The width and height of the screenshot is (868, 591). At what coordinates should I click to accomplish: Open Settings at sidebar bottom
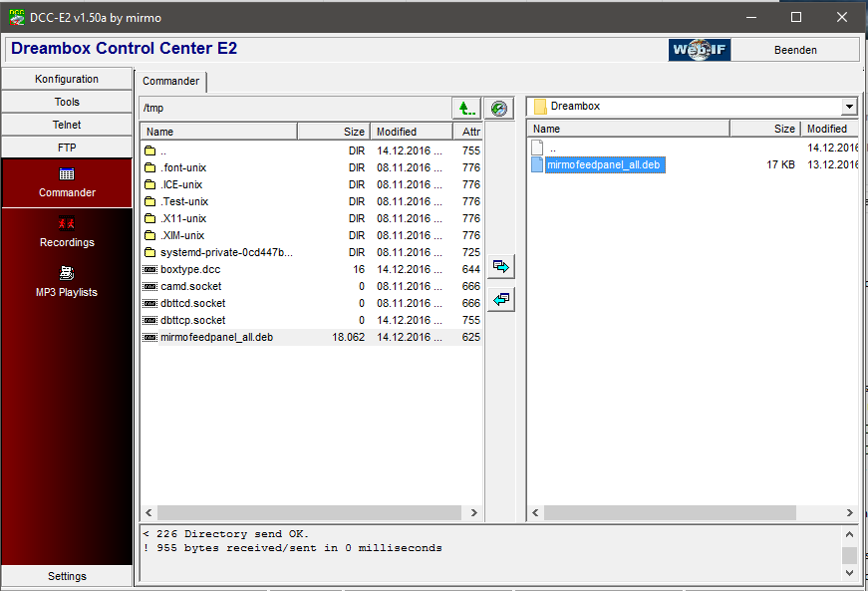click(x=67, y=576)
